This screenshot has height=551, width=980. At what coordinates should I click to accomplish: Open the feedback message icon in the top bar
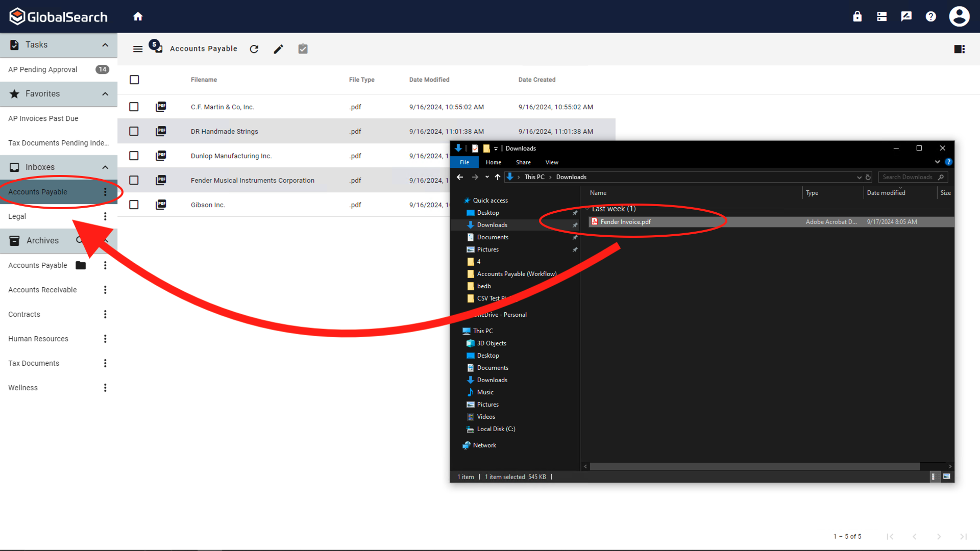point(906,16)
